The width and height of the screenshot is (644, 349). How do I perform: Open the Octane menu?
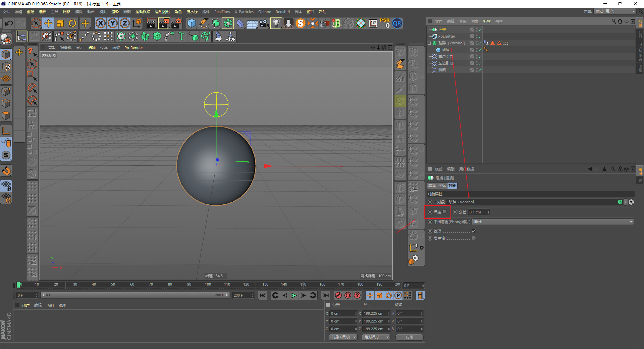(265, 12)
